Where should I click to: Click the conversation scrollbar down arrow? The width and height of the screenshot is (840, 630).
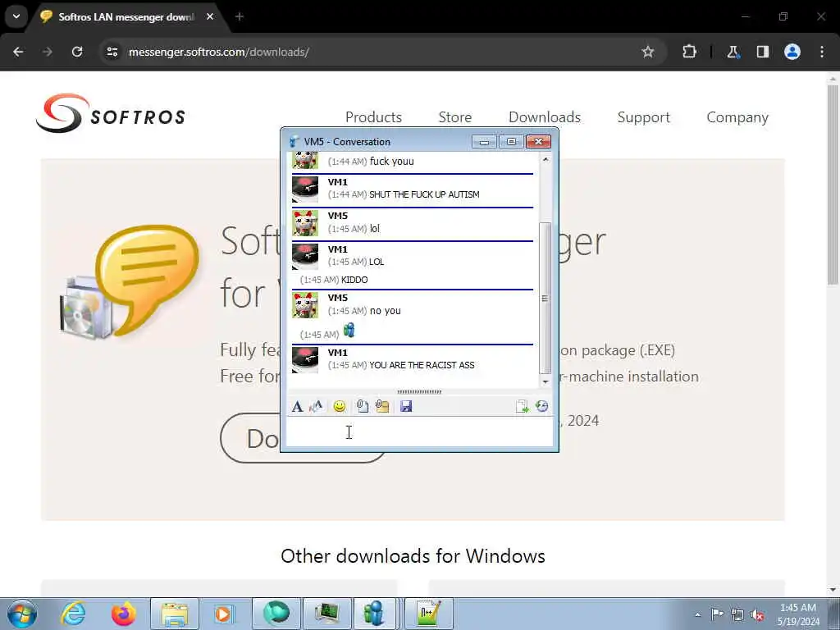(x=546, y=381)
